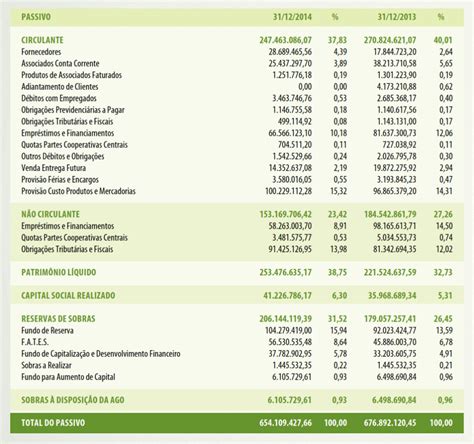Click the Fornecedores value 28.689.465,56

click(x=290, y=52)
